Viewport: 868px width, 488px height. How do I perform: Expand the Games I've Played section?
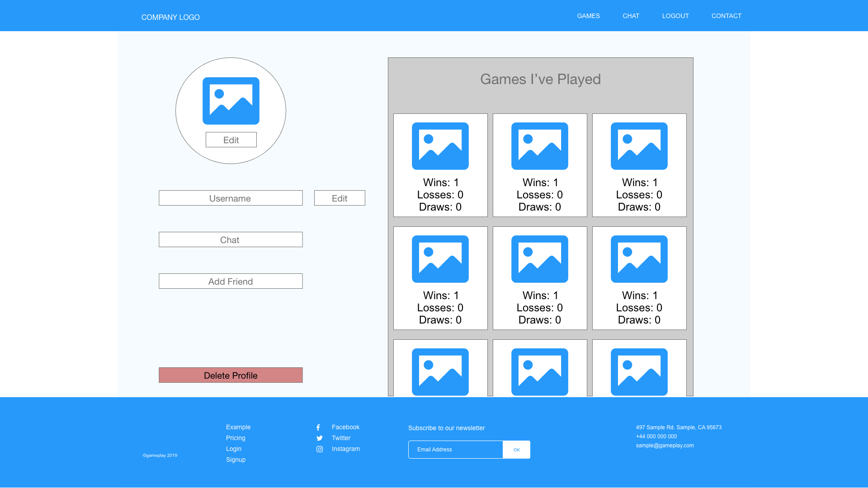click(540, 79)
